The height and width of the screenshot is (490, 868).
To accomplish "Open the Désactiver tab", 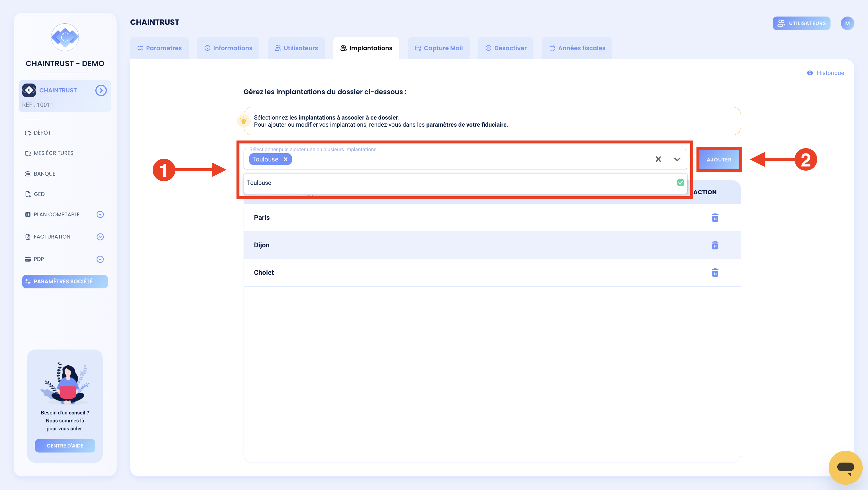I will coord(506,48).
